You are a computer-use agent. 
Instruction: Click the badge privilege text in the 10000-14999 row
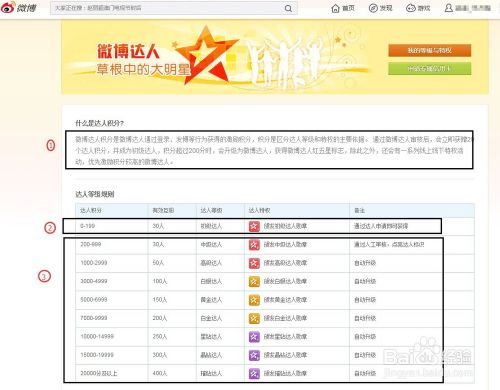tap(285, 337)
